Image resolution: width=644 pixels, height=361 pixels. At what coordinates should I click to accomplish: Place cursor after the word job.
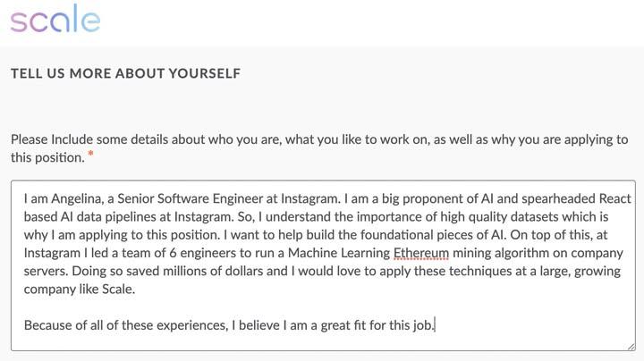435,325
